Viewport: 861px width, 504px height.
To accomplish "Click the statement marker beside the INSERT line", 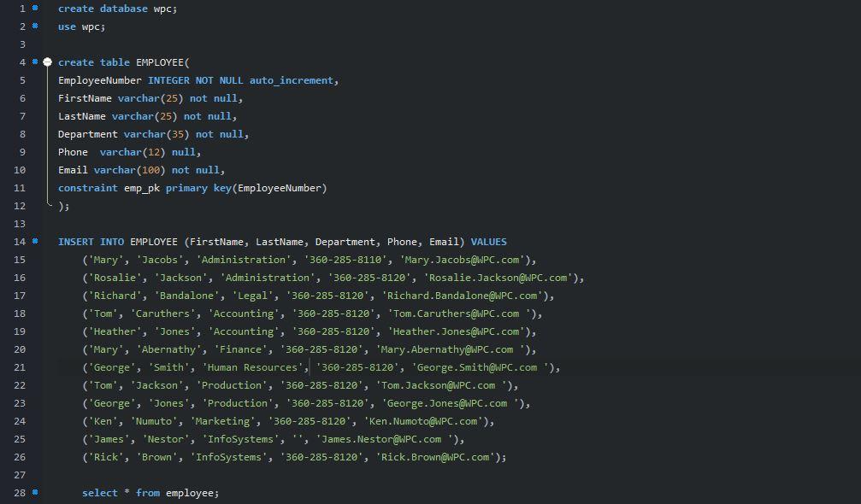I will [34, 242].
